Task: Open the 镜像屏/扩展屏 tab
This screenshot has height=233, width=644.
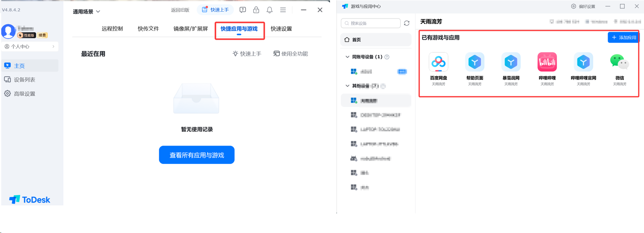Action: tap(191, 29)
